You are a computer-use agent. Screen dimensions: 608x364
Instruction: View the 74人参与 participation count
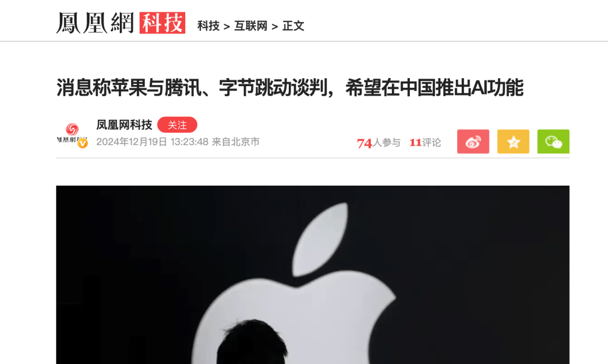click(x=378, y=143)
